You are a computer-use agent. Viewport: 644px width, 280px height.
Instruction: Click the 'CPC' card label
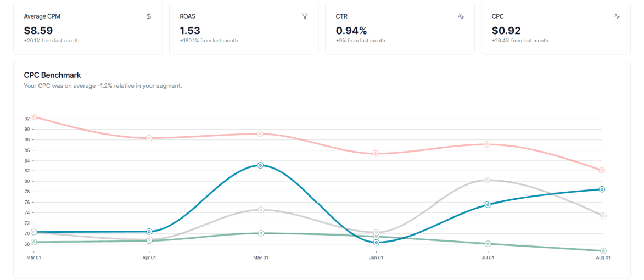[497, 17]
